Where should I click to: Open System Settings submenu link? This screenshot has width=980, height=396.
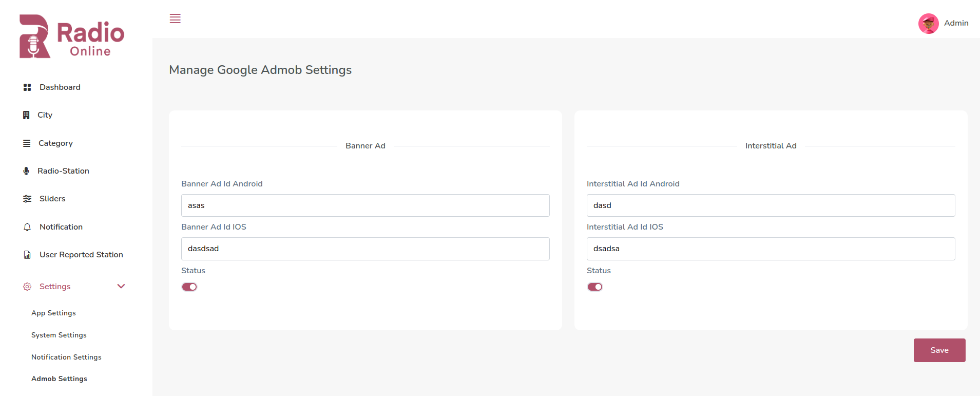(x=59, y=335)
